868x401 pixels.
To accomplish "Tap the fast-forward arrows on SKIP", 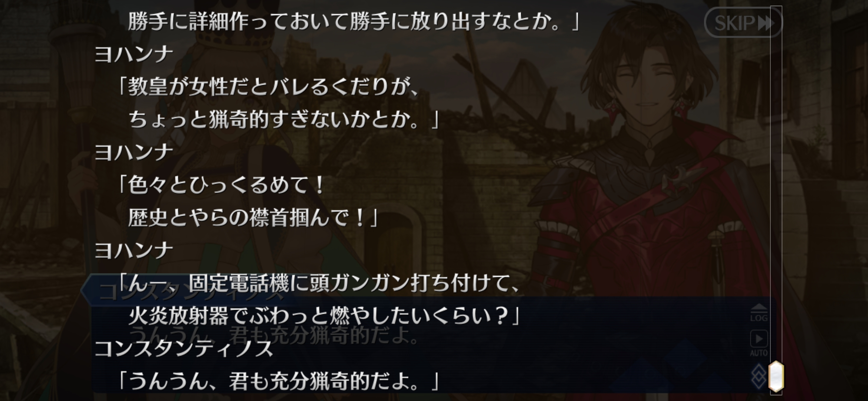I will tap(766, 23).
